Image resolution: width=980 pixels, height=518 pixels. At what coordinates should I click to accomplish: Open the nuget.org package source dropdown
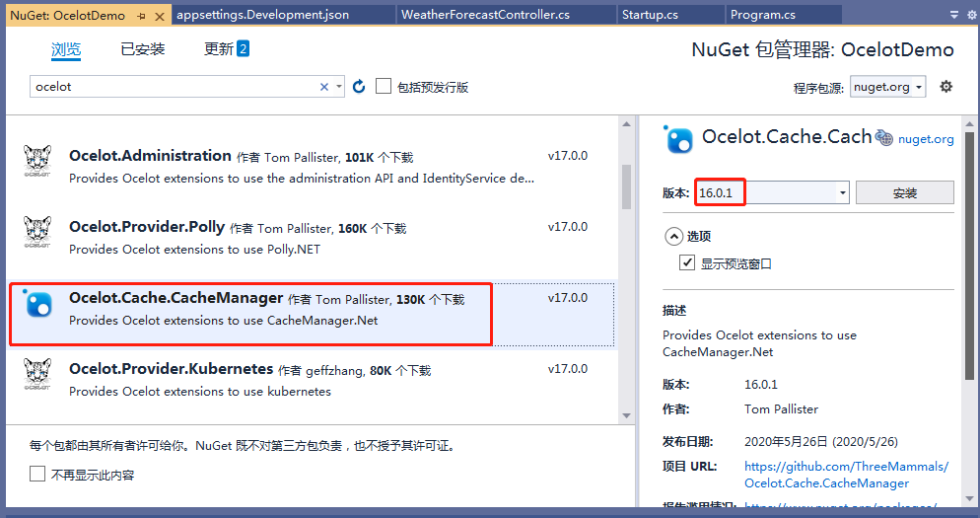(887, 87)
